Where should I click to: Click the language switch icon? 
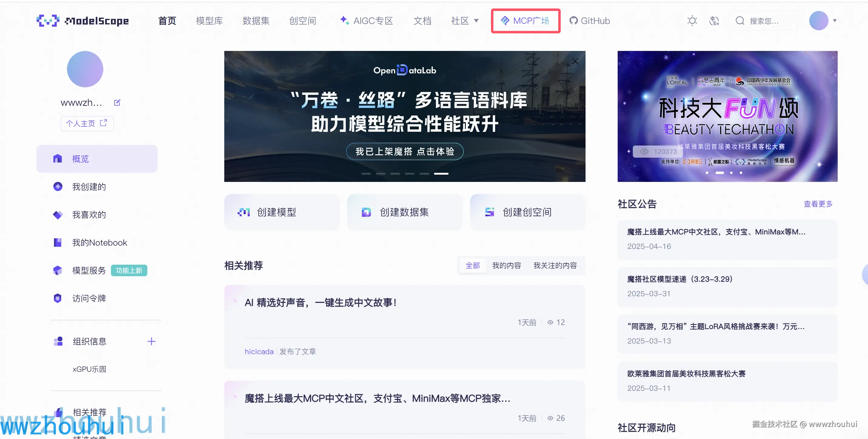[714, 21]
